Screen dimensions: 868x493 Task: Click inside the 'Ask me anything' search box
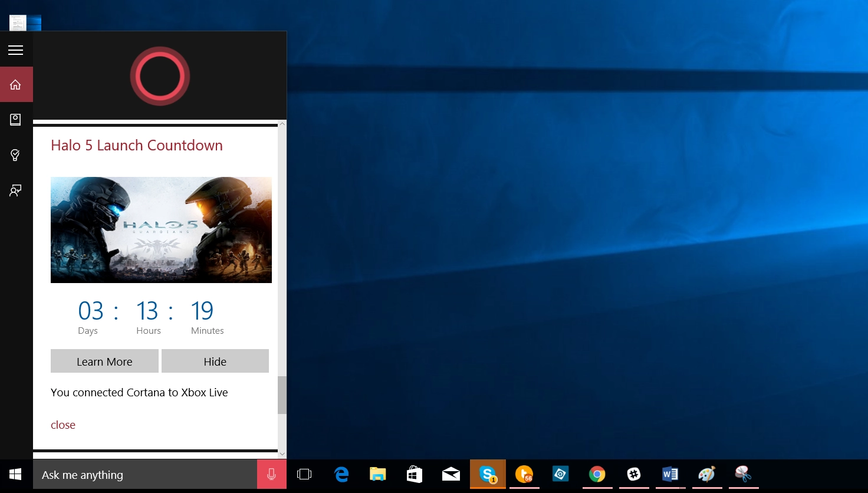point(145,474)
